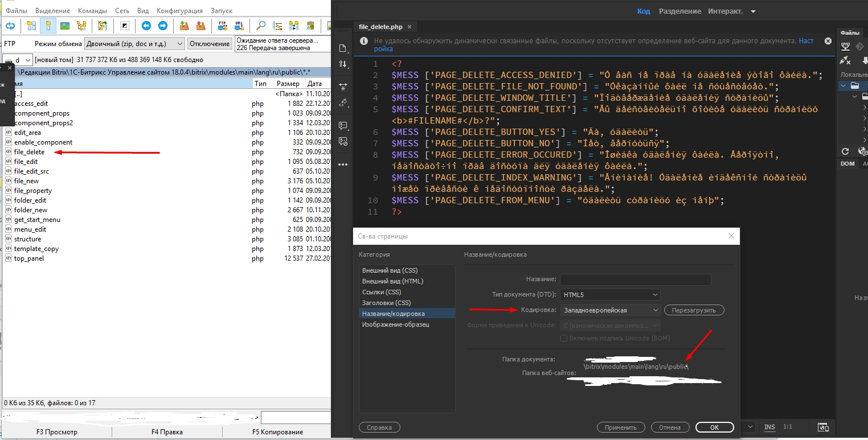The height and width of the screenshot is (440, 868).
Task: Open the 'Команды' menu
Action: pyautogui.click(x=92, y=11)
